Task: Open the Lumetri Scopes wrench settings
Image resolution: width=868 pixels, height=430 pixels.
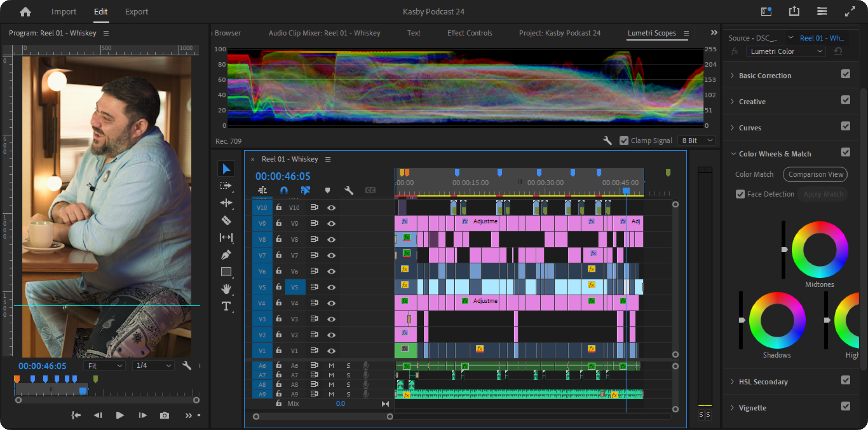Action: (x=607, y=140)
